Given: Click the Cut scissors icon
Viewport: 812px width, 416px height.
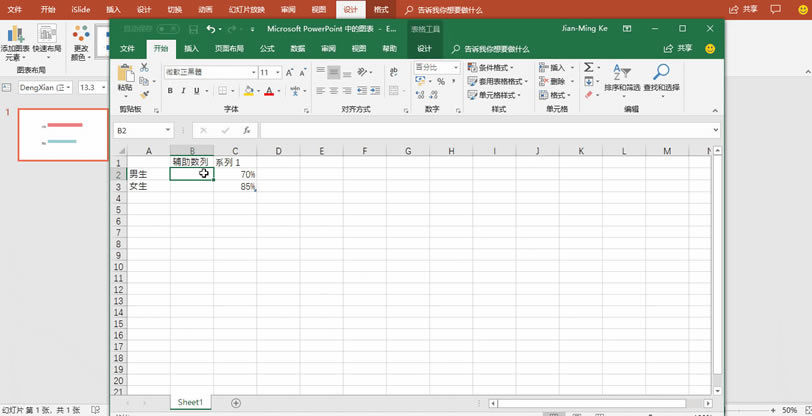Looking at the screenshot, I should tap(145, 68).
